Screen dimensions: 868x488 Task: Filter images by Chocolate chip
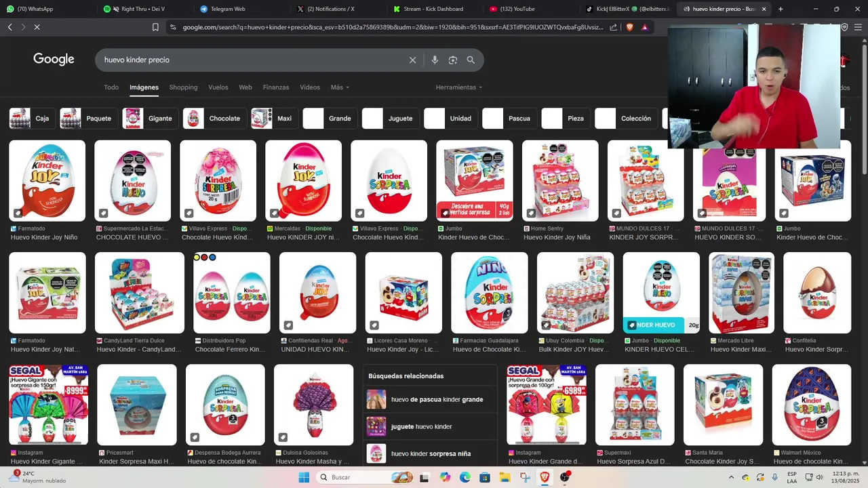pyautogui.click(x=215, y=119)
